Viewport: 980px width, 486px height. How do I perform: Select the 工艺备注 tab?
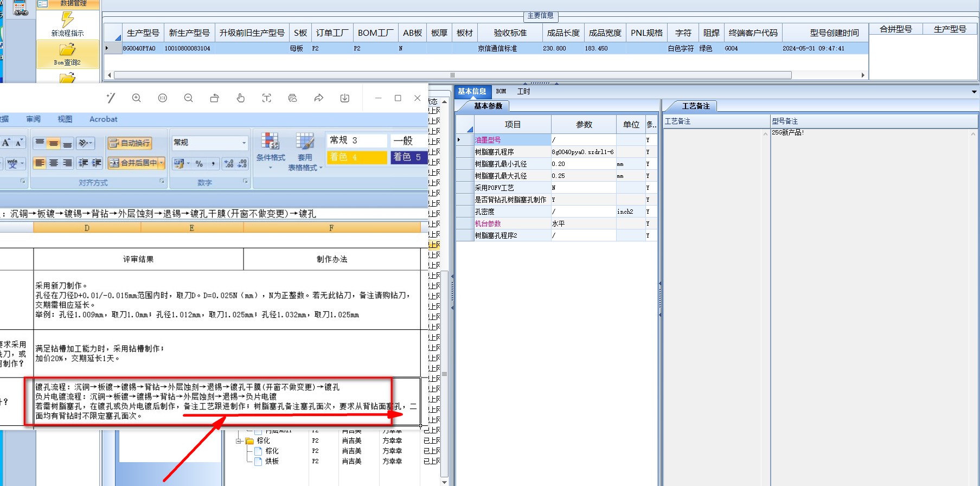pyautogui.click(x=696, y=106)
